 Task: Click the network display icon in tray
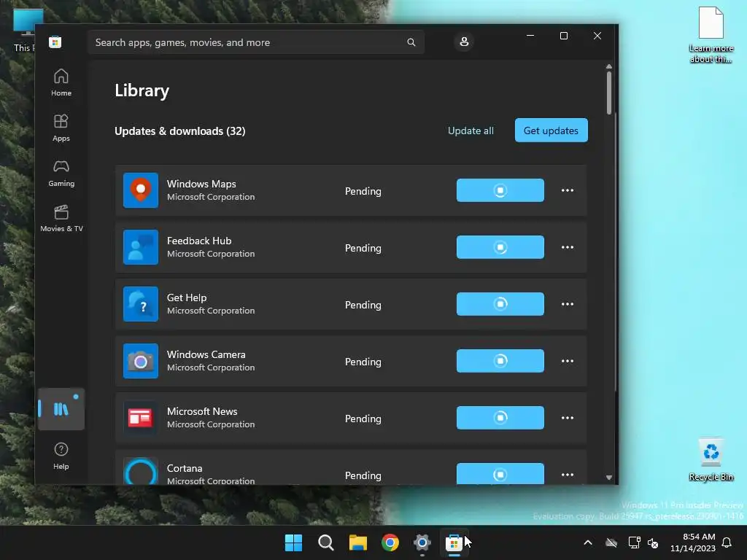pos(634,542)
